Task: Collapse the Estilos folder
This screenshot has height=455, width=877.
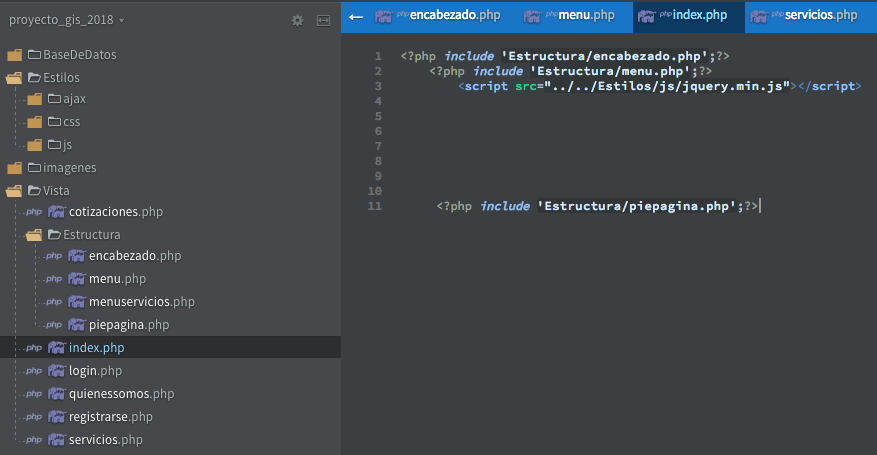Action: 61,78
